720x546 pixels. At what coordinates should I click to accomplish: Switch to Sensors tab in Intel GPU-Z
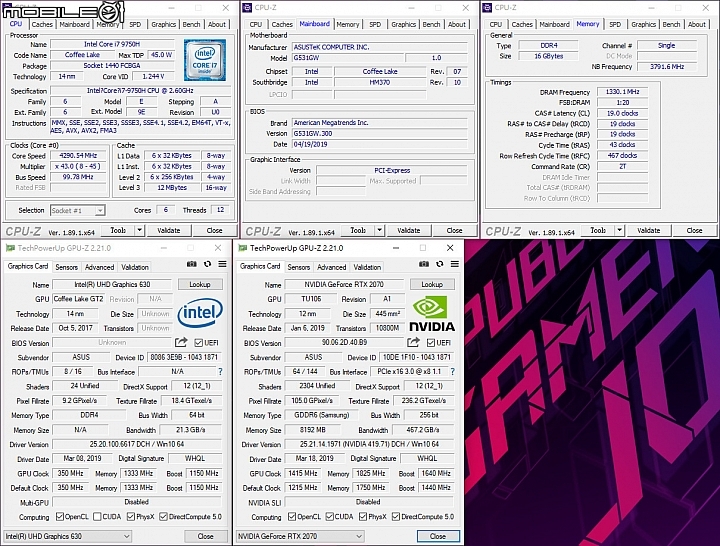pyautogui.click(x=67, y=267)
